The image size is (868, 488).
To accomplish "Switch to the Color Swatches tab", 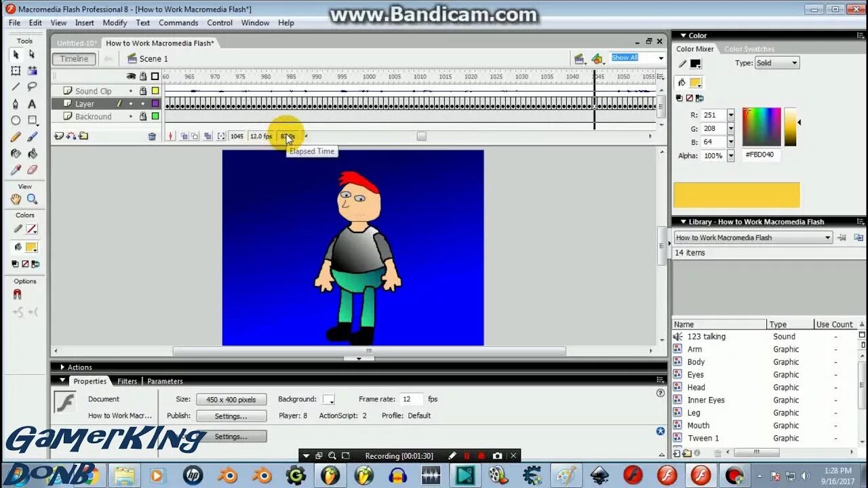I will tap(749, 49).
